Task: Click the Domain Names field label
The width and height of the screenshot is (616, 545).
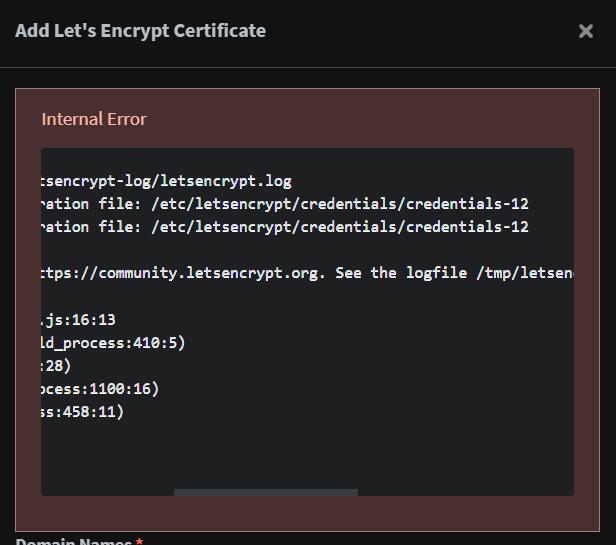Action: [73, 542]
